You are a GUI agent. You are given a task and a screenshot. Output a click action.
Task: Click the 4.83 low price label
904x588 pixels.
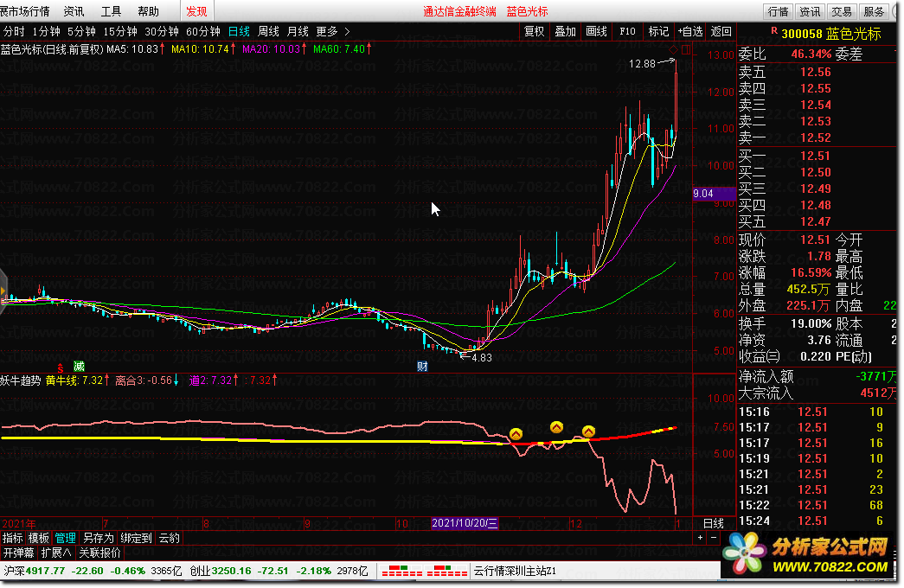[x=482, y=357]
